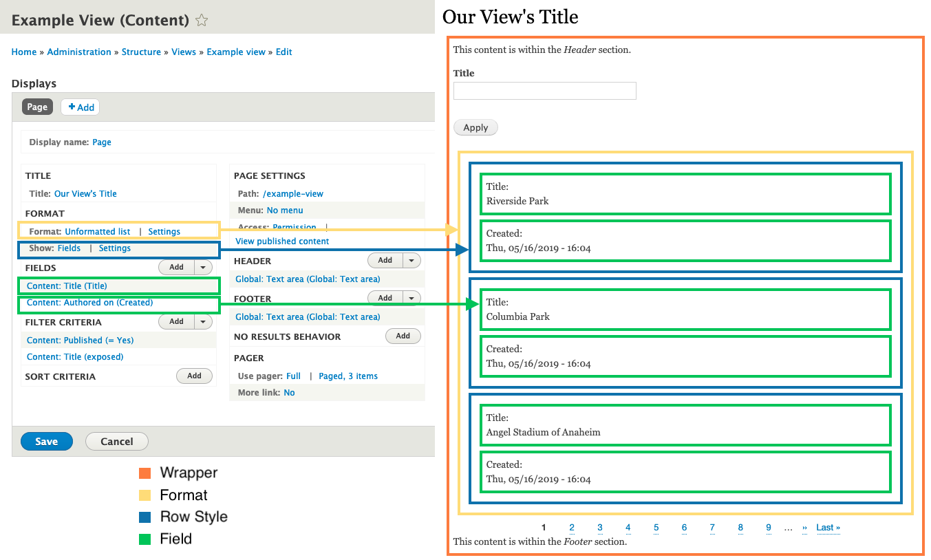Jump to "Last »" in the pager

point(828,528)
